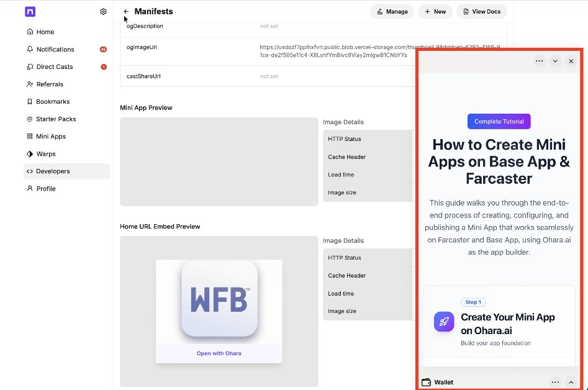This screenshot has height=390, width=588.
Task: Click 'Cache Header' under Home URL Embed
Action: point(346,276)
